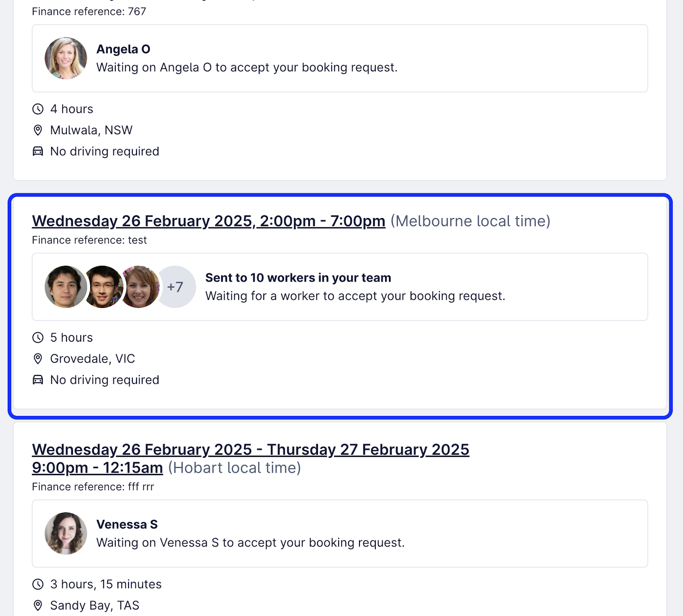Click the clock icon beside 4 hours
The width and height of the screenshot is (683, 616).
point(38,109)
